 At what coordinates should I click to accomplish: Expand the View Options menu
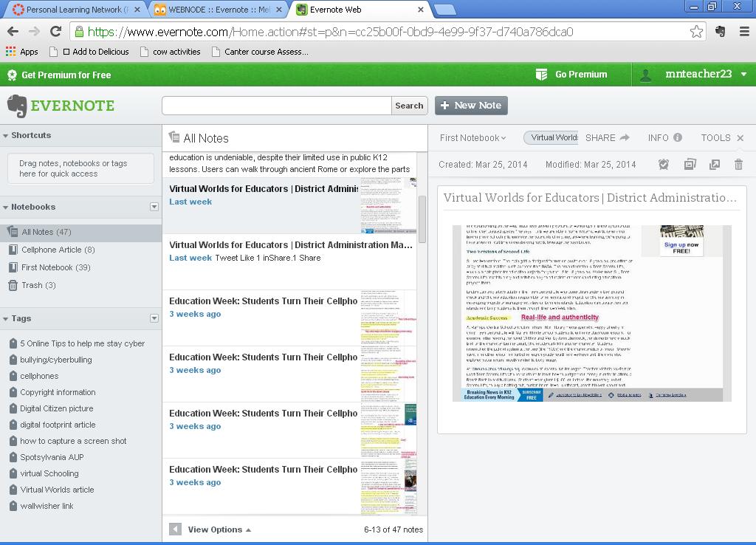pyautogui.click(x=219, y=529)
